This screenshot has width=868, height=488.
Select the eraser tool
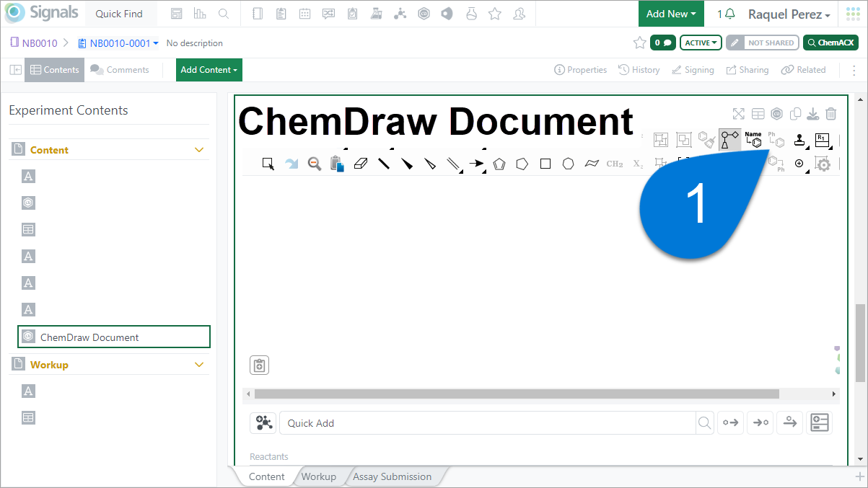[361, 164]
